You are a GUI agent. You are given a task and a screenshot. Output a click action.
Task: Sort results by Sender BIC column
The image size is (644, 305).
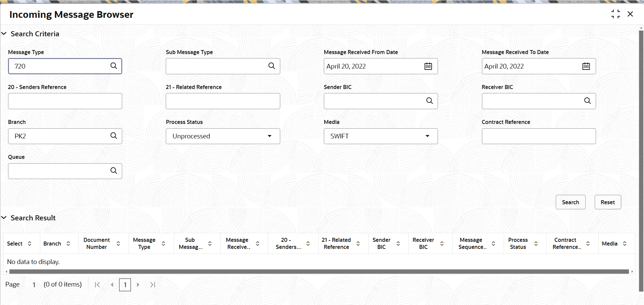pos(398,244)
